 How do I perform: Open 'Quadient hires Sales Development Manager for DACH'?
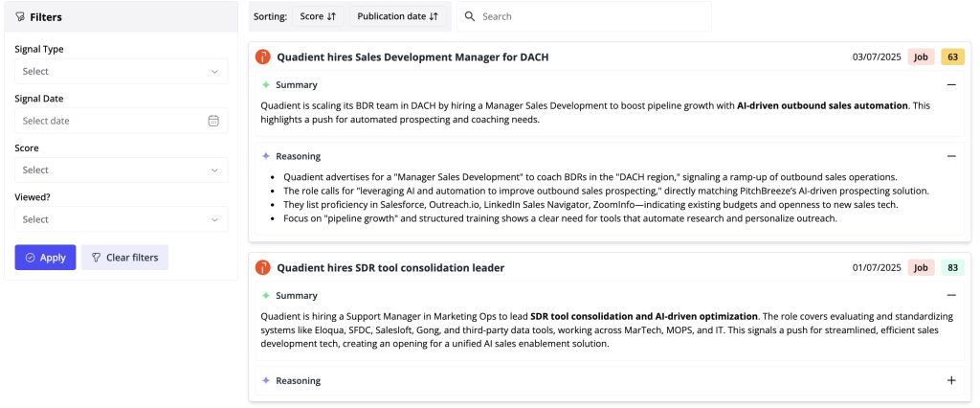(412, 57)
